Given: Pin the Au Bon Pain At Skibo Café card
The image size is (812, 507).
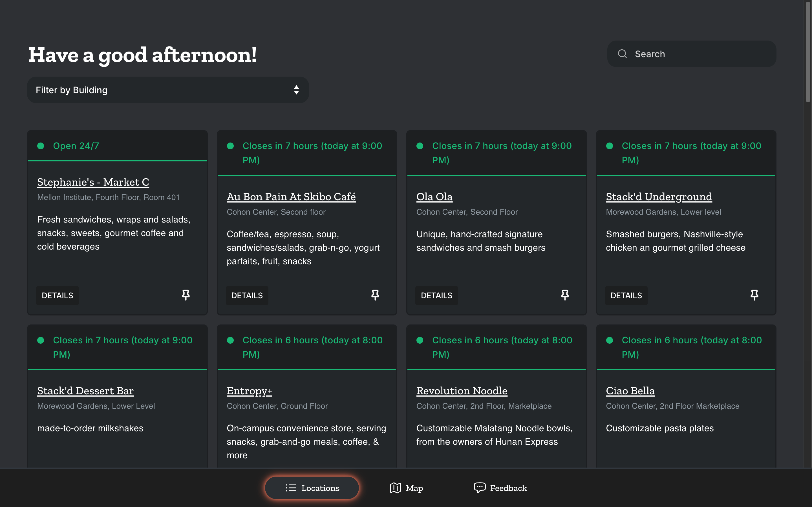Looking at the screenshot, I should point(375,295).
